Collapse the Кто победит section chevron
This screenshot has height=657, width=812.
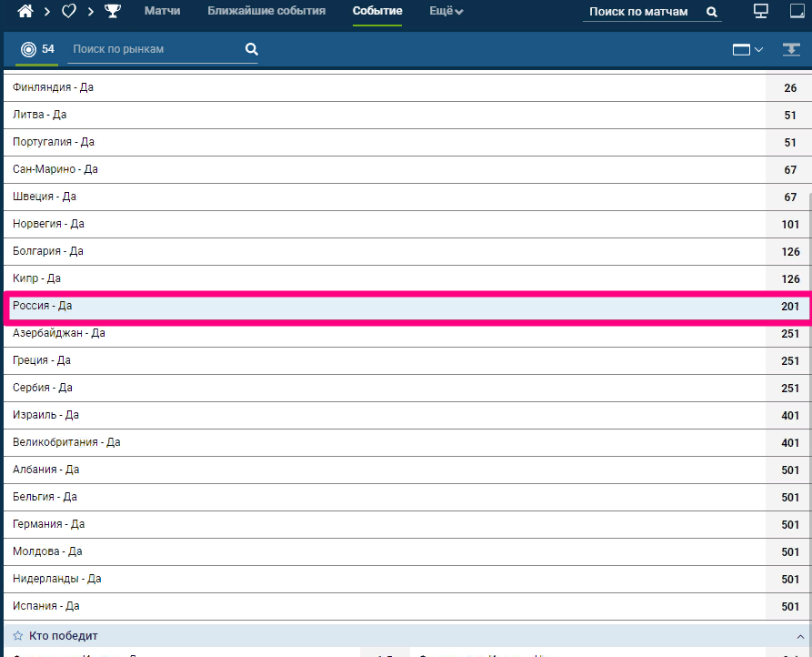[x=800, y=636]
